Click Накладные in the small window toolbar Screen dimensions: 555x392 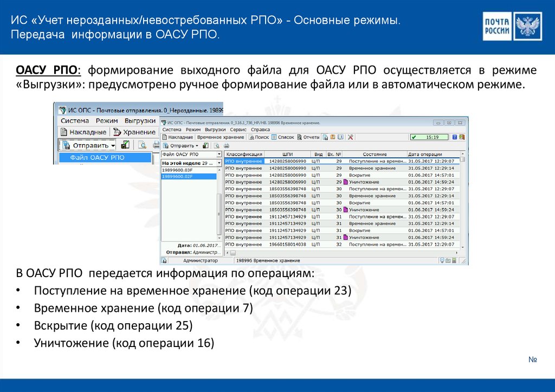pos(84,132)
